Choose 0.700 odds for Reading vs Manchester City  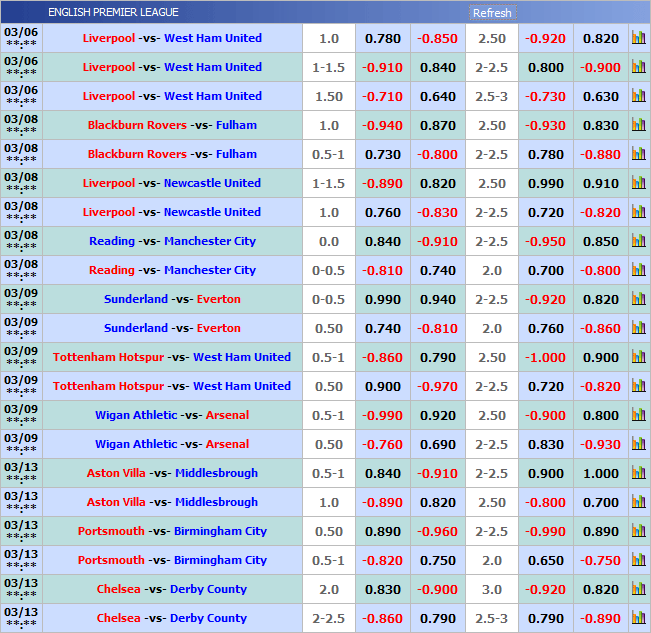click(x=546, y=271)
